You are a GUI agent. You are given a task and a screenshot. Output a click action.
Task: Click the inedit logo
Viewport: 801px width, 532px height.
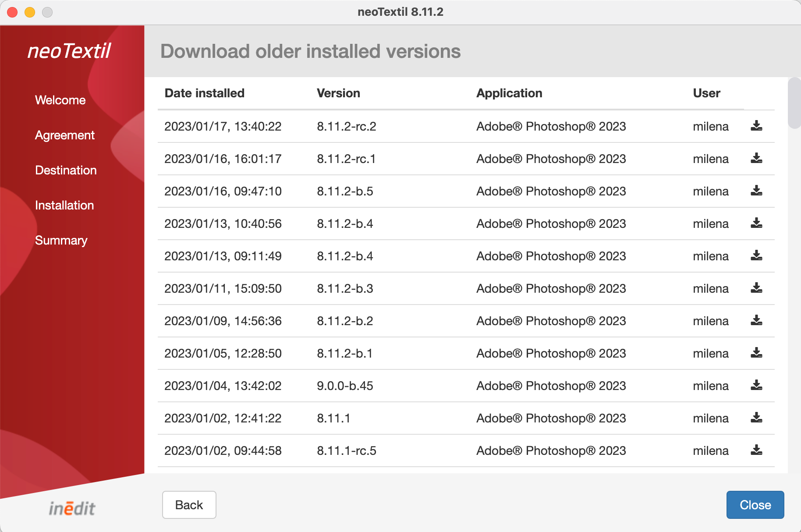click(72, 508)
